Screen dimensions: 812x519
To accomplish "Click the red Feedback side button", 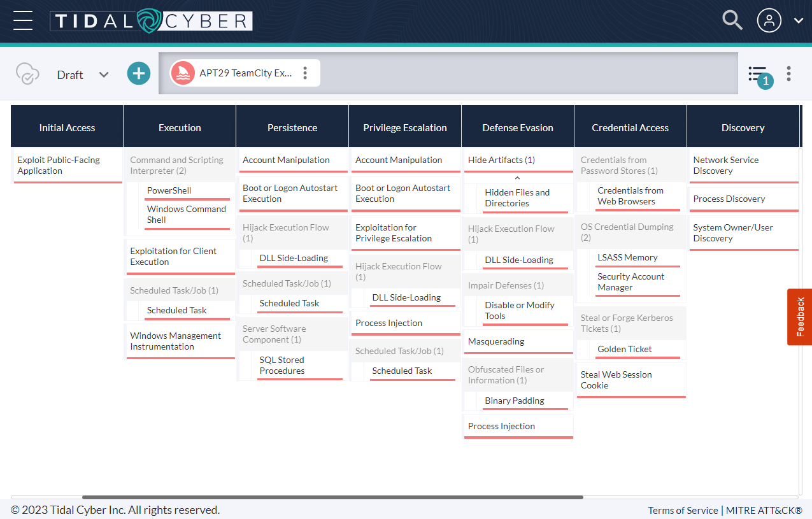I will click(x=800, y=316).
